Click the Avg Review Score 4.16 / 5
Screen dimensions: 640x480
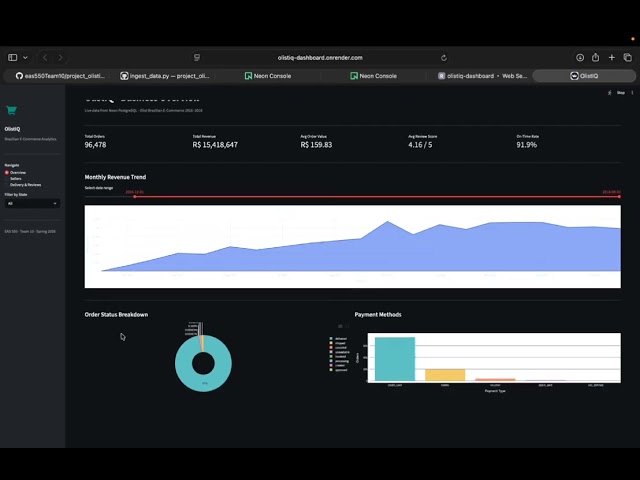[x=420, y=145]
